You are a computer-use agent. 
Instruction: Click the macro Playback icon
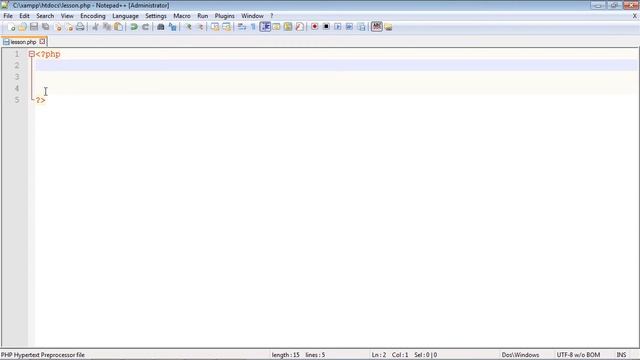click(x=338, y=27)
